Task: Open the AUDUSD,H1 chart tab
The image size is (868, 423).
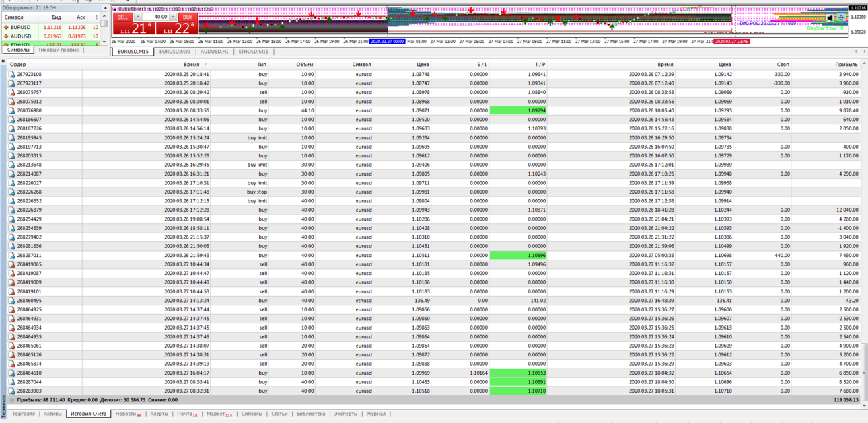Action: point(215,52)
